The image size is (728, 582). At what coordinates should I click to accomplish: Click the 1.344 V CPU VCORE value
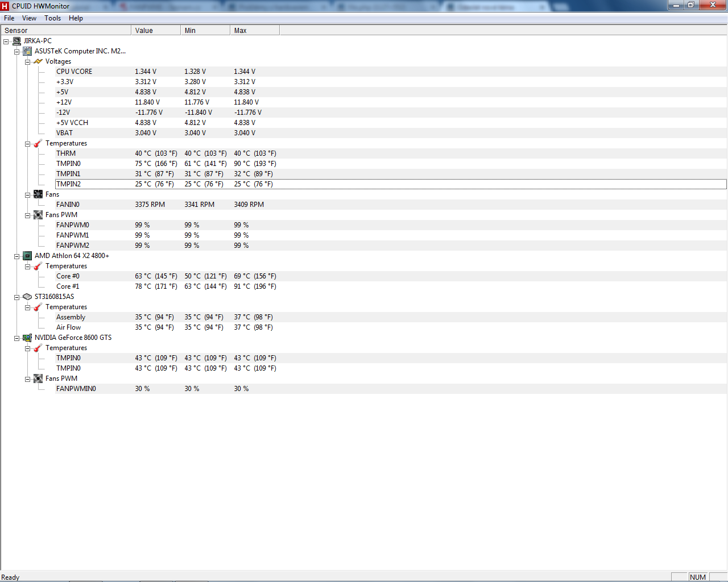pyautogui.click(x=146, y=72)
